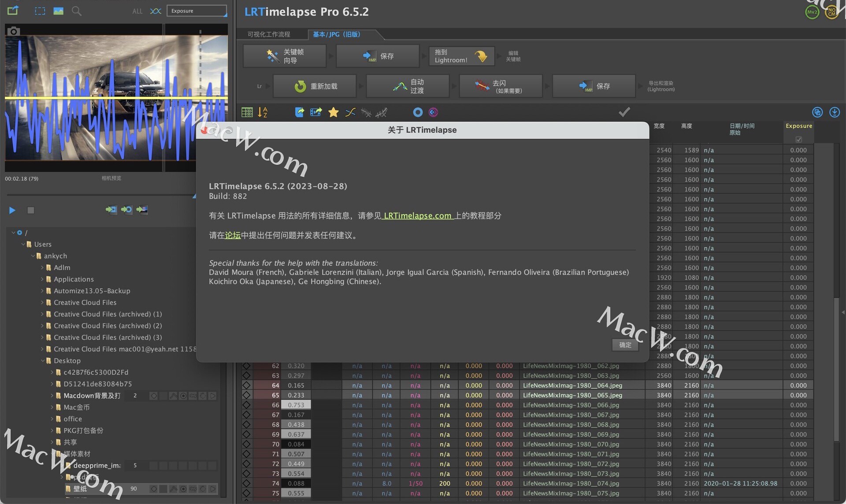Open the LRTimelapse.com link
Image resolution: width=846 pixels, height=504 pixels.
[x=417, y=216]
